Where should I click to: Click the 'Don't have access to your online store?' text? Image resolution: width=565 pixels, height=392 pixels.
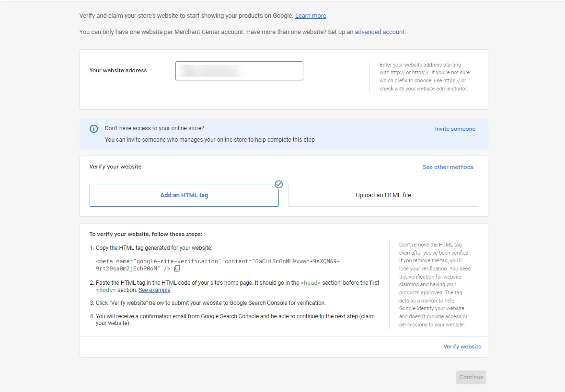point(154,128)
